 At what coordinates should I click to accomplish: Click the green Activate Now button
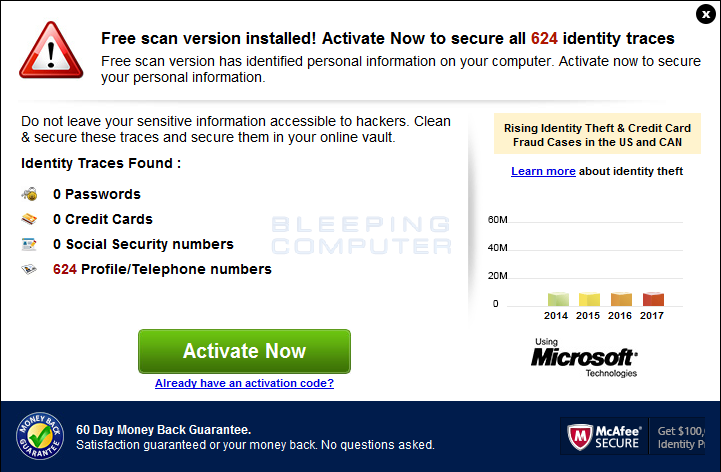[244, 351]
